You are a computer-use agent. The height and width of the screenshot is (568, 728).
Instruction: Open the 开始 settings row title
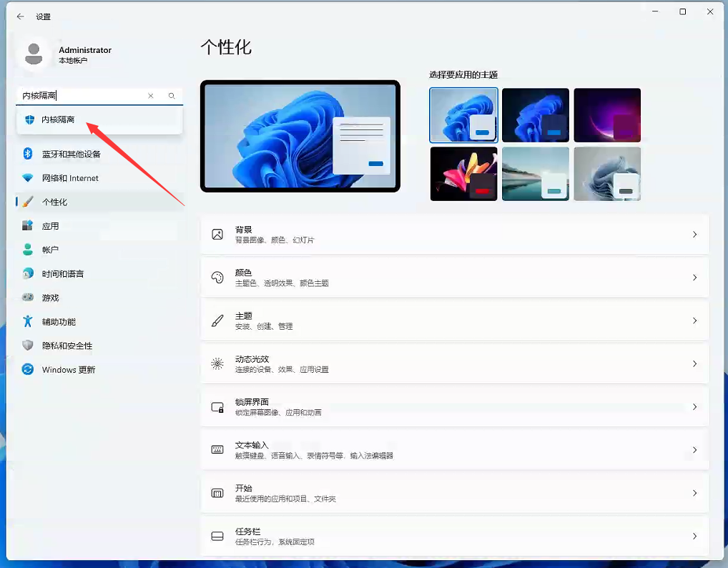pyautogui.click(x=243, y=488)
